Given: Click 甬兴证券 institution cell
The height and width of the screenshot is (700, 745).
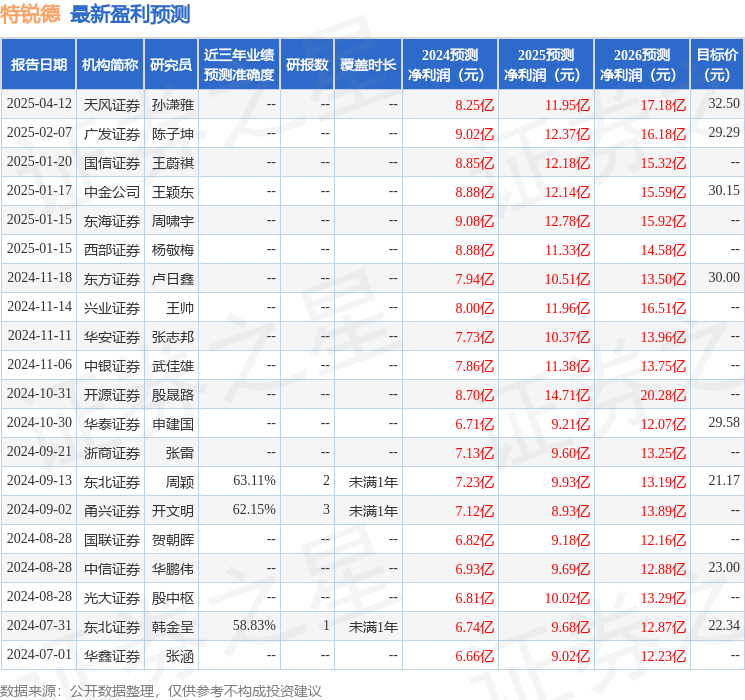Looking at the screenshot, I should (112, 510).
